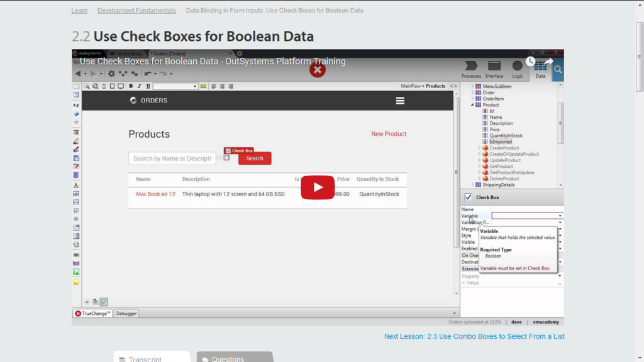Open the Processes layer tab
Image resolution: width=644 pixels, height=362 pixels.
pyautogui.click(x=471, y=69)
